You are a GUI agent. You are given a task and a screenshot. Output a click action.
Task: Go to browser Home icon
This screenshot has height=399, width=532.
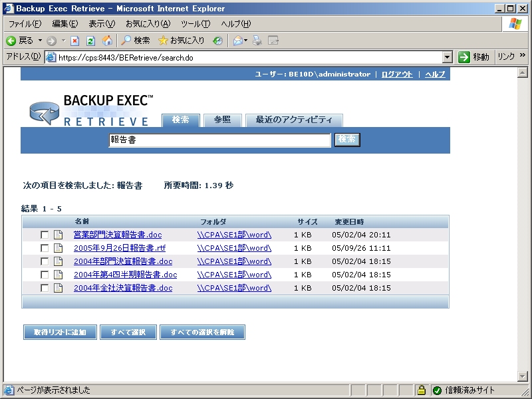tap(107, 41)
